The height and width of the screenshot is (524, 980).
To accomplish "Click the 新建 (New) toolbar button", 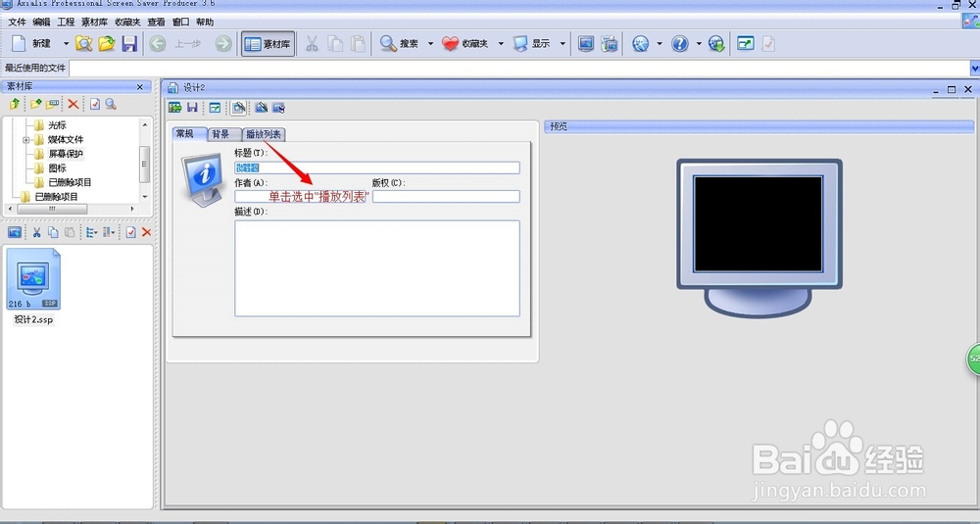I will click(32, 44).
